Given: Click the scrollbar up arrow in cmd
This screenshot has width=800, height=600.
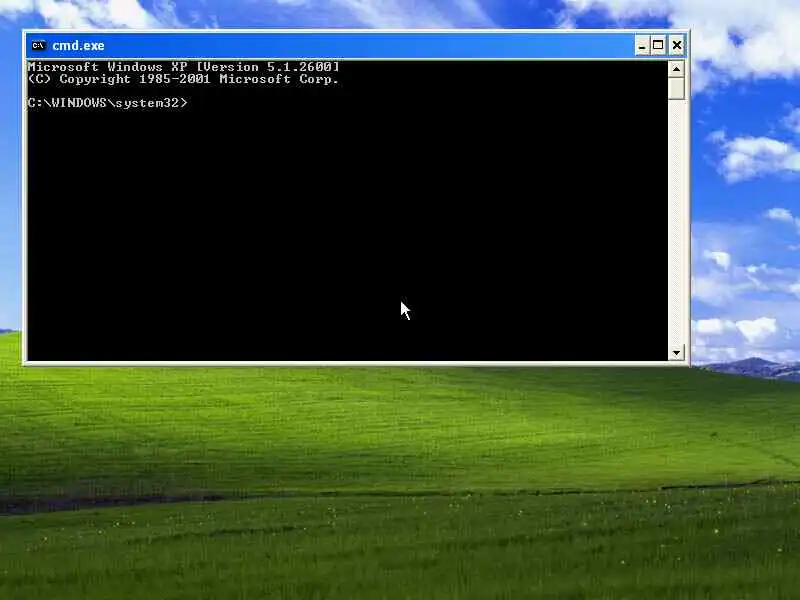Looking at the screenshot, I should tap(677, 69).
